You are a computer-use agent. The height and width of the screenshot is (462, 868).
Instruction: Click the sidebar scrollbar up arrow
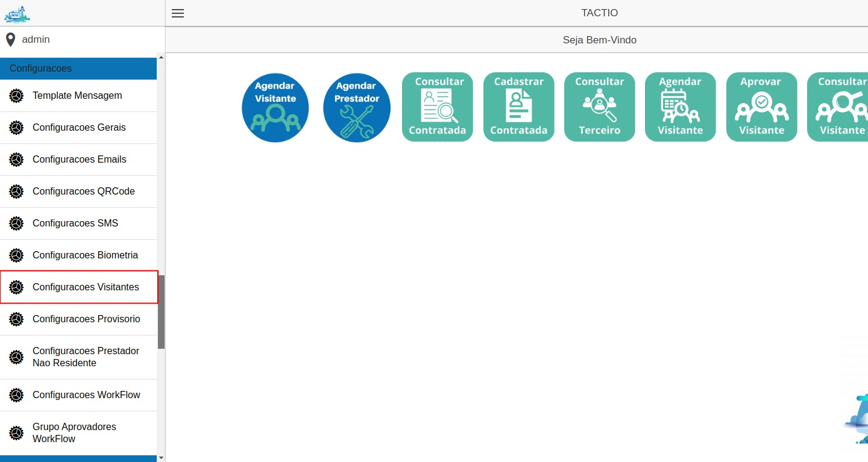click(161, 57)
